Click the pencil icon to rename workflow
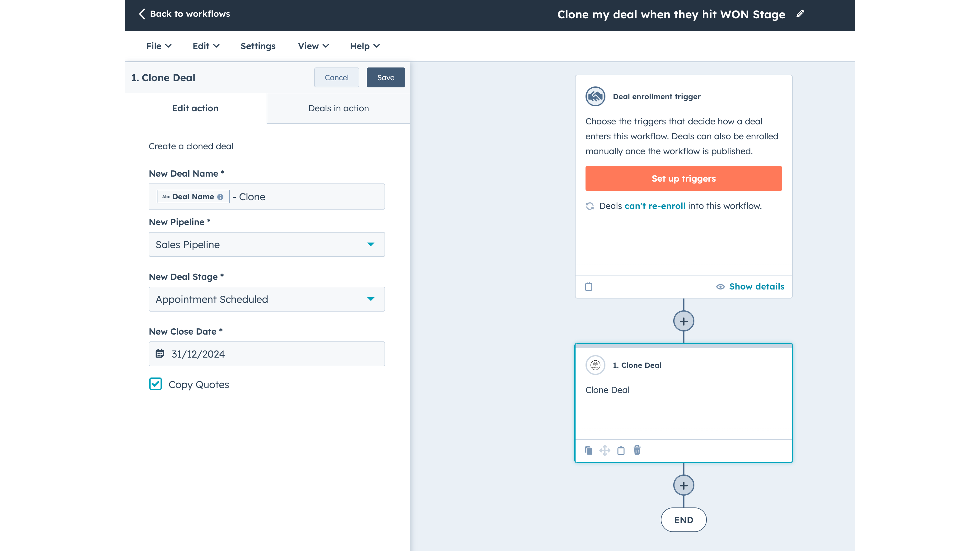This screenshot has height=551, width=980. coord(800,14)
